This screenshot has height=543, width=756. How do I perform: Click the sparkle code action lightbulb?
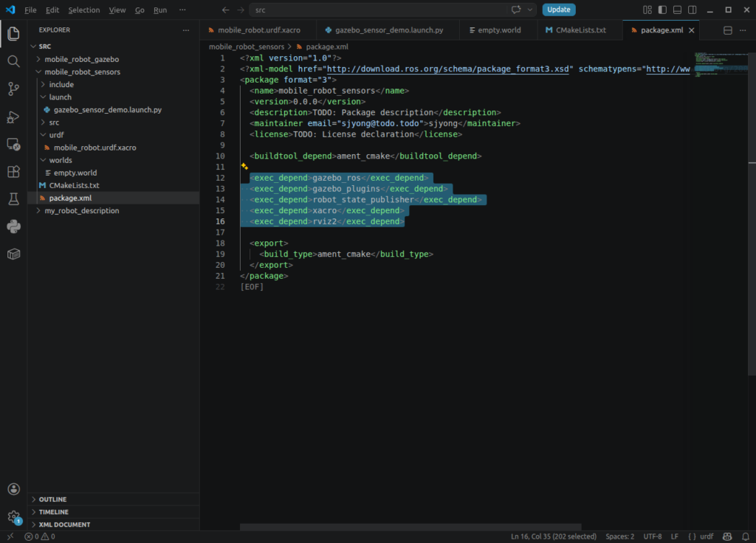click(x=244, y=166)
